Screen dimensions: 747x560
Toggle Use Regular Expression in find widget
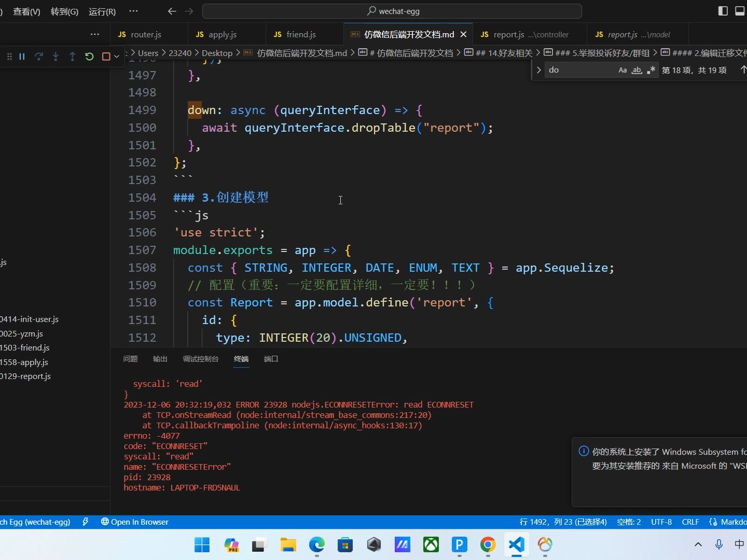click(x=651, y=70)
